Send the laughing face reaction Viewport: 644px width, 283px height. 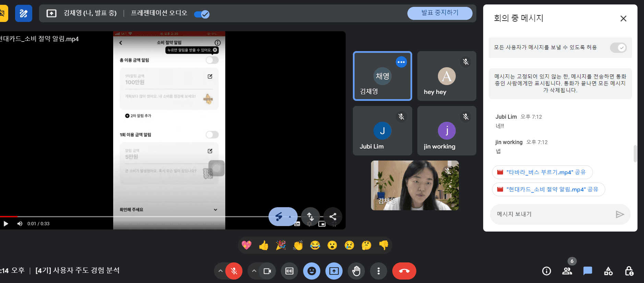pos(315,245)
